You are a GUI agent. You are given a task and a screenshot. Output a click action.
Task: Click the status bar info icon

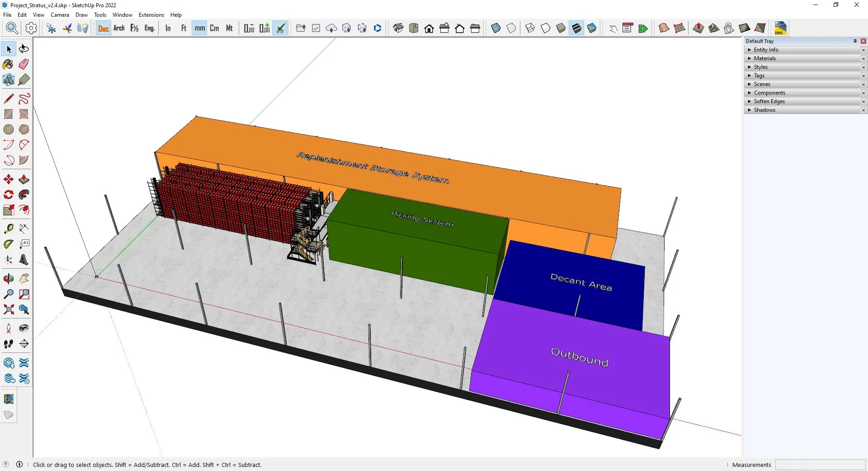pyautogui.click(x=19, y=464)
